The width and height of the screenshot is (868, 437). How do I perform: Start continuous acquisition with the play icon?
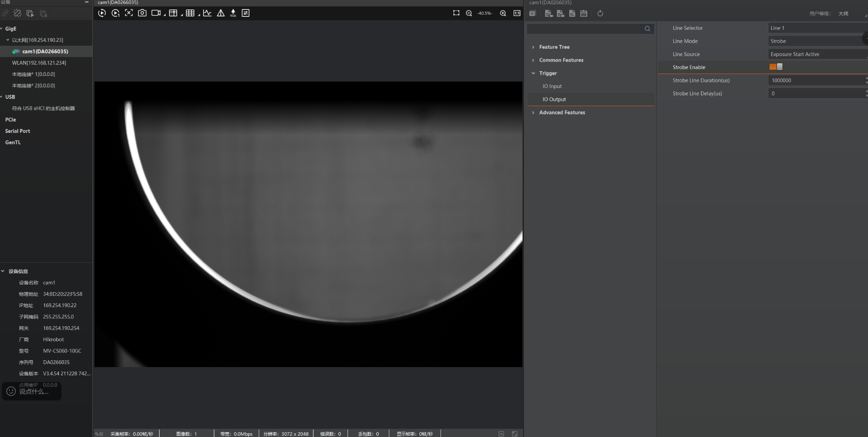pos(102,13)
